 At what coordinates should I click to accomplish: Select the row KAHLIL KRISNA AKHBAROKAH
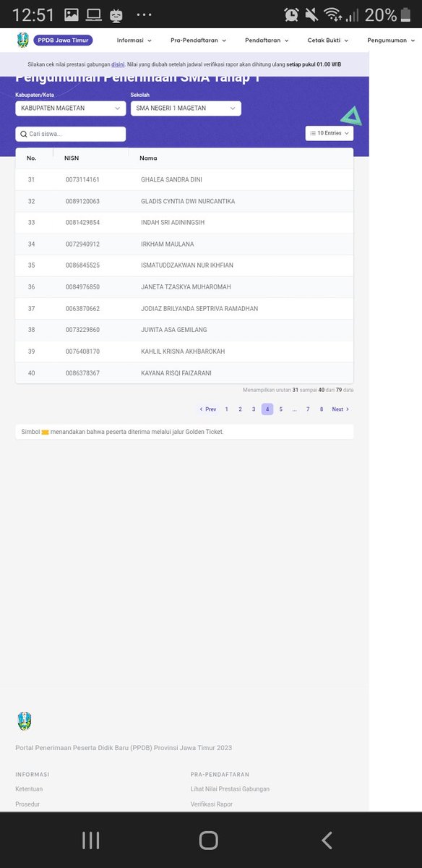pyautogui.click(x=184, y=352)
